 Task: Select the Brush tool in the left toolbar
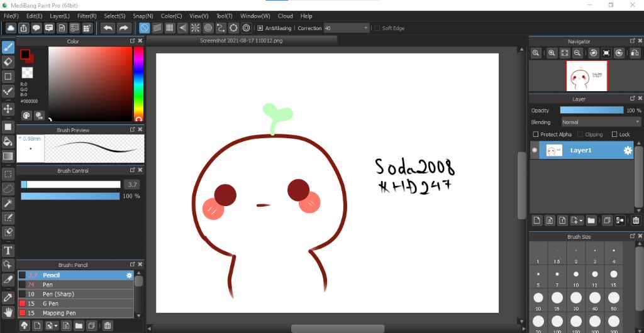tap(8, 48)
